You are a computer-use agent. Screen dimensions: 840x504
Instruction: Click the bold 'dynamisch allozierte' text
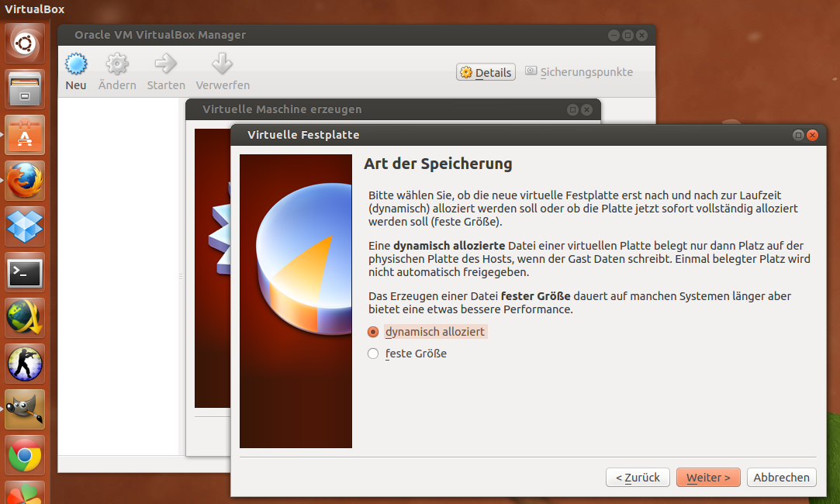[x=449, y=246]
